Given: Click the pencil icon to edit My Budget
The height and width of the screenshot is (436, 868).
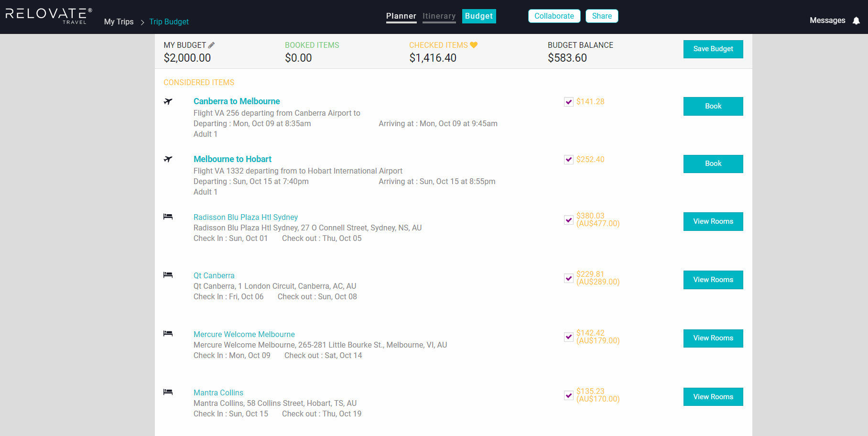Looking at the screenshot, I should click(x=211, y=45).
